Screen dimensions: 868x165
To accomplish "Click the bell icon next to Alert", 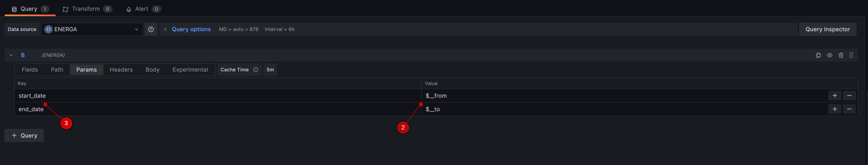I will point(128,9).
